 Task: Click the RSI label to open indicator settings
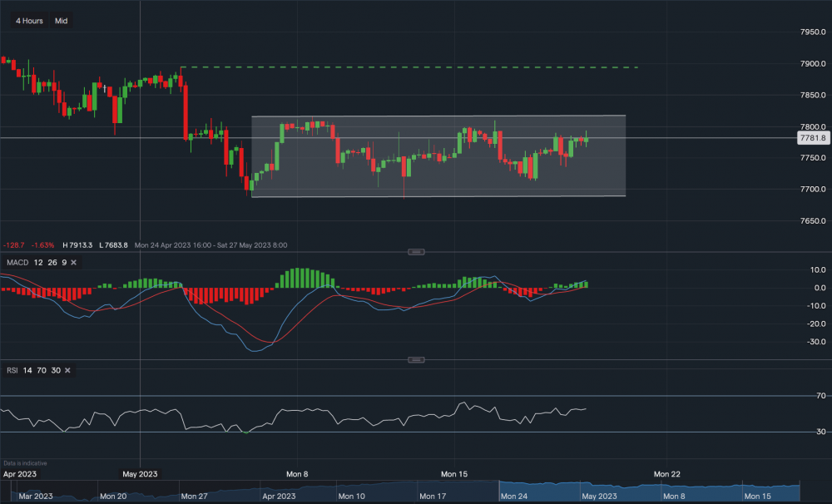[x=11, y=370]
